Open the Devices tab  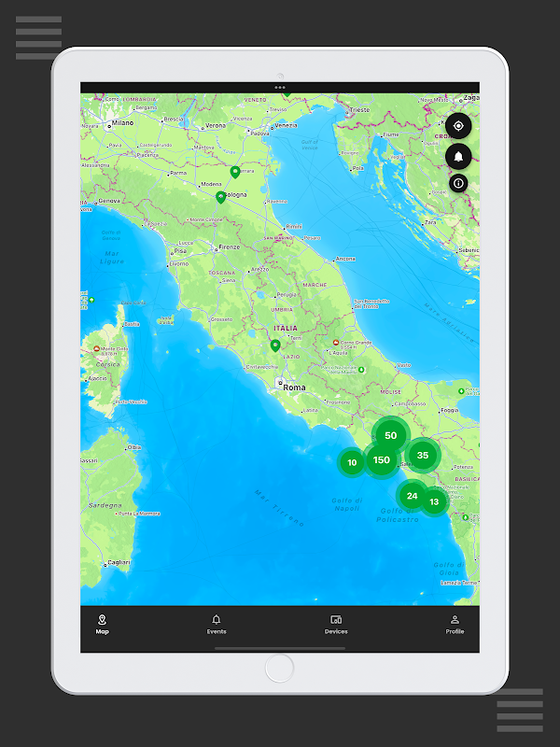tap(336, 625)
